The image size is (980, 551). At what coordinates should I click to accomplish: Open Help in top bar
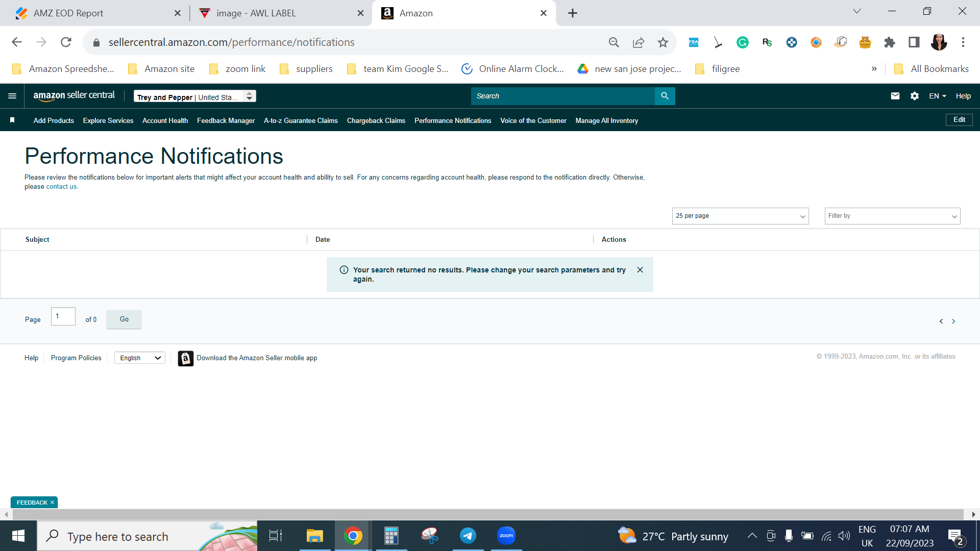coord(963,96)
